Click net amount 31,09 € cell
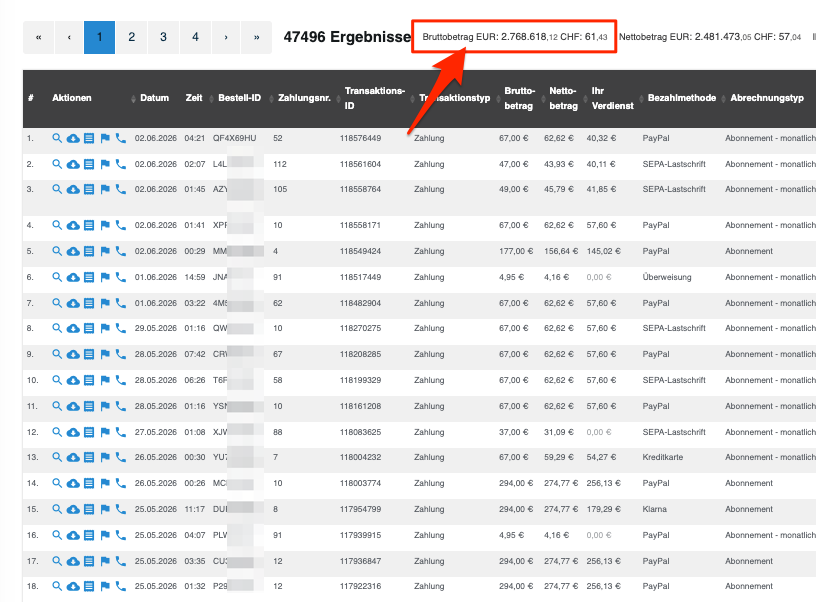 [x=558, y=432]
